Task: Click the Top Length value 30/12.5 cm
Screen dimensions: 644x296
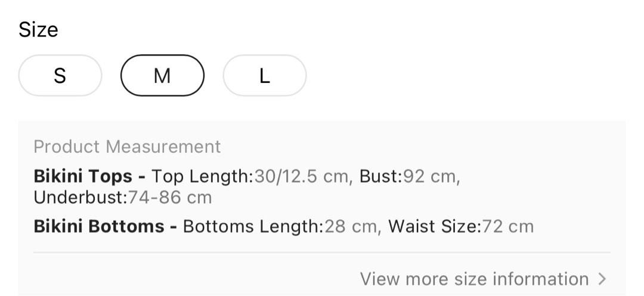Action: click(302, 177)
